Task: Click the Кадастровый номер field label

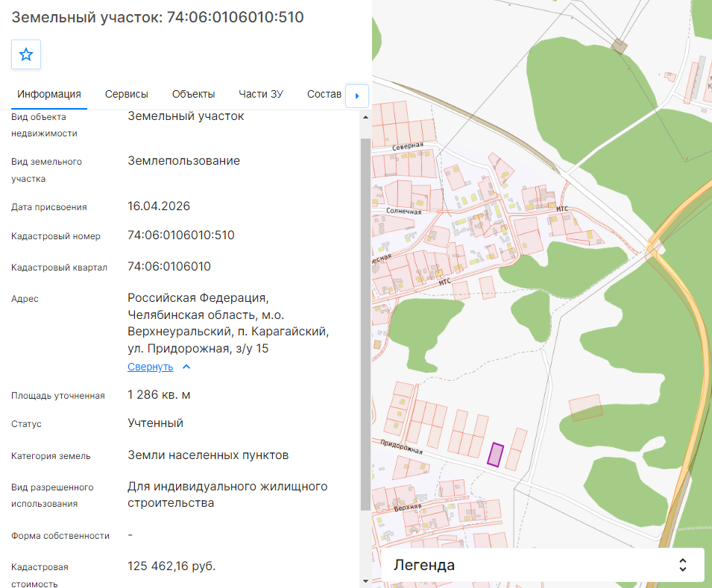Action: [x=56, y=236]
